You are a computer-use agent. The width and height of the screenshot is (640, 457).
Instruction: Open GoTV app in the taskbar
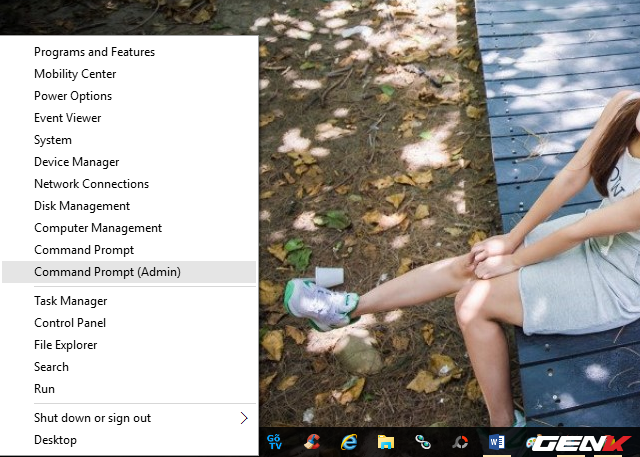pyautogui.click(x=274, y=442)
